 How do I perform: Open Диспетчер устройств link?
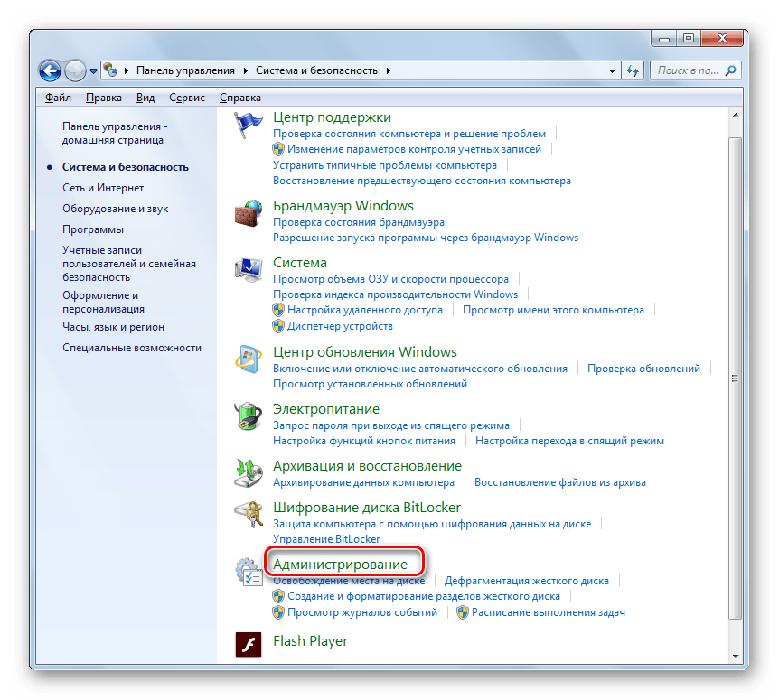[340, 326]
